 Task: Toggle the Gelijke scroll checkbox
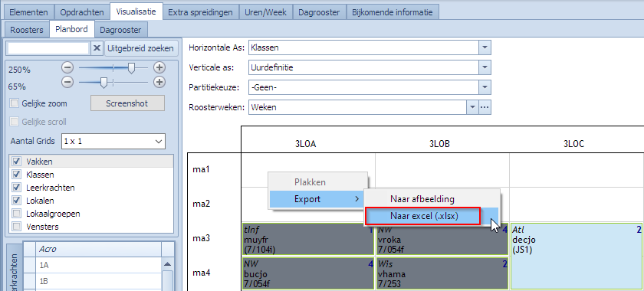(x=15, y=122)
